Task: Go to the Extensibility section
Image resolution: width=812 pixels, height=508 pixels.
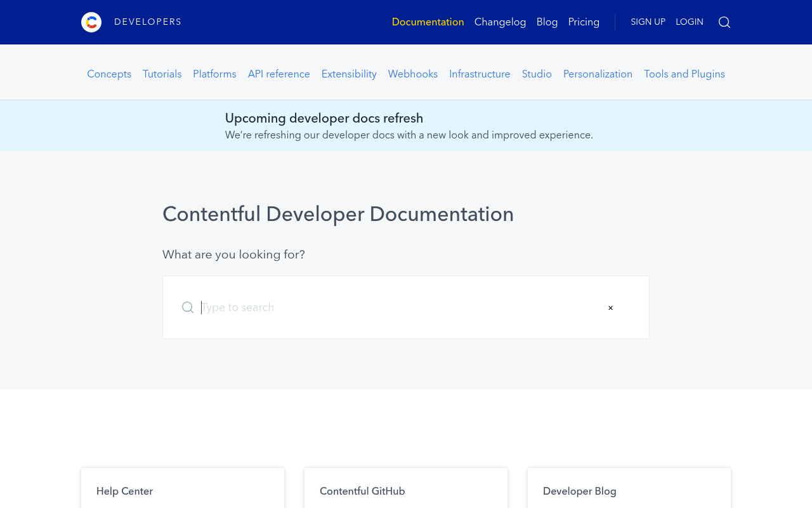Action: pos(350,74)
